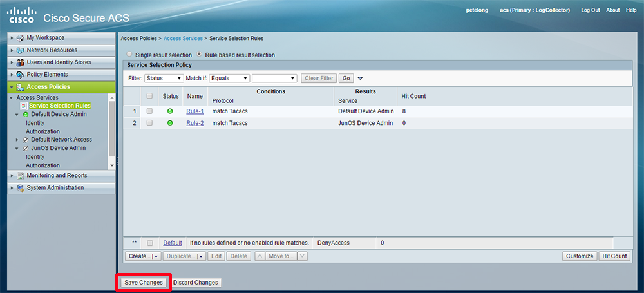Check the checkbox for Rule-2 row
Image resolution: width=644 pixels, height=293 pixels.
click(149, 122)
